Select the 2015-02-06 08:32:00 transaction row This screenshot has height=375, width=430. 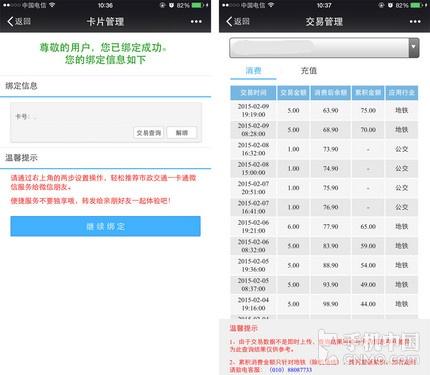[324, 246]
